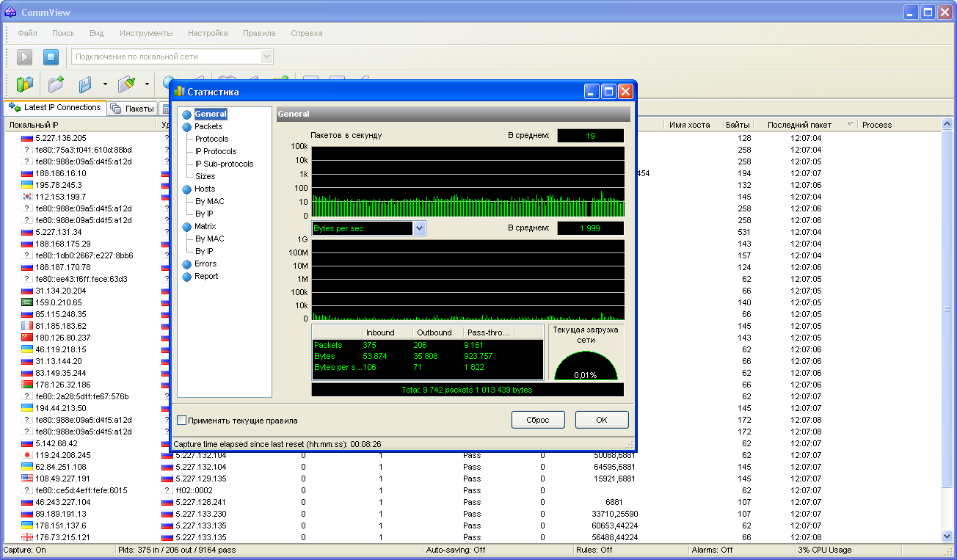Sort by 'Последний пакет' column header
The width and height of the screenshot is (957, 560).
tap(799, 125)
